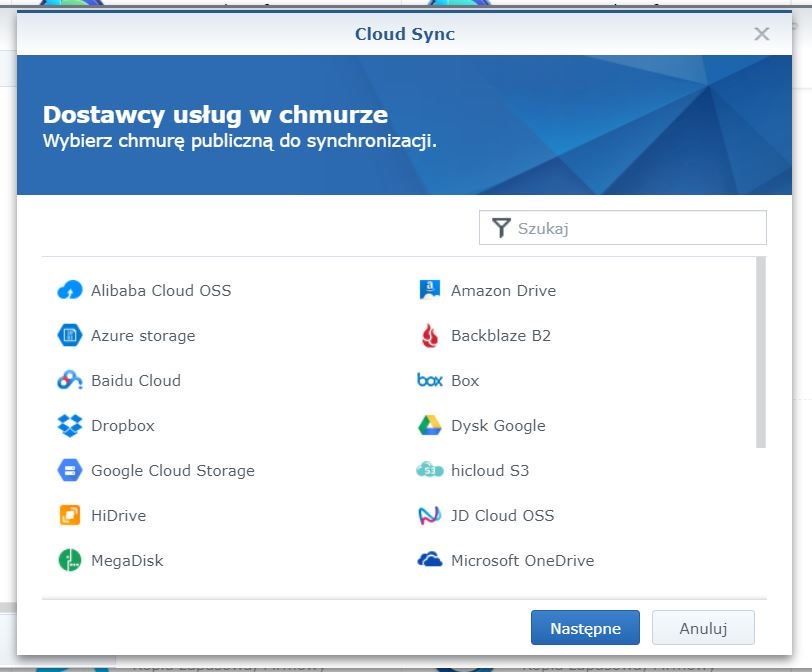Click the Baidu Cloud icon
Image resolution: width=812 pixels, height=672 pixels.
tap(69, 381)
